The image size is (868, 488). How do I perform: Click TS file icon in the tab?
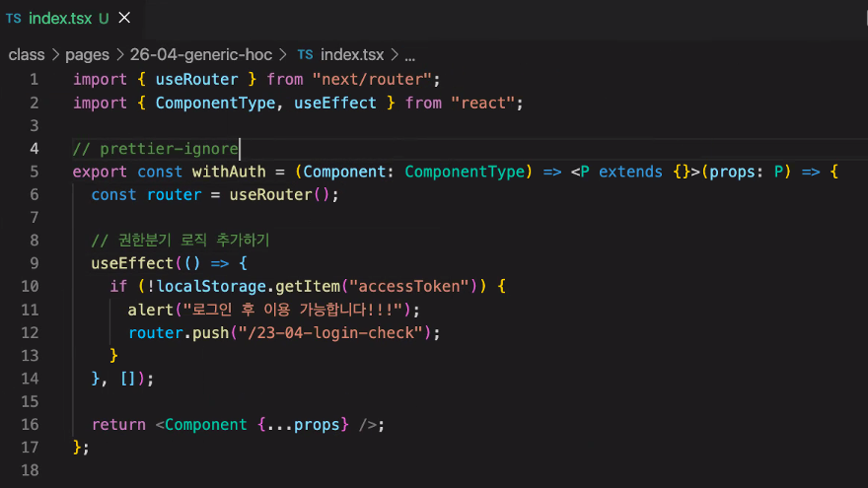(x=14, y=19)
